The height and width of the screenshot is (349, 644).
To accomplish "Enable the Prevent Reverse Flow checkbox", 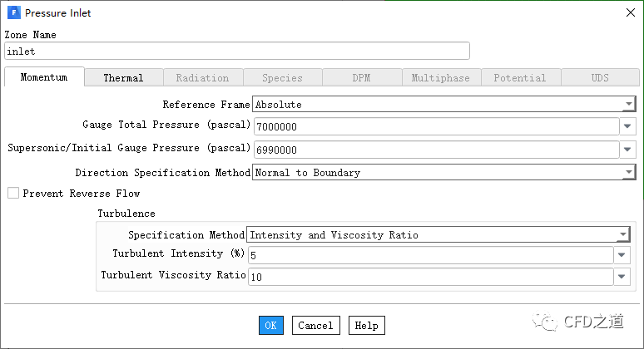I will tap(13, 194).
